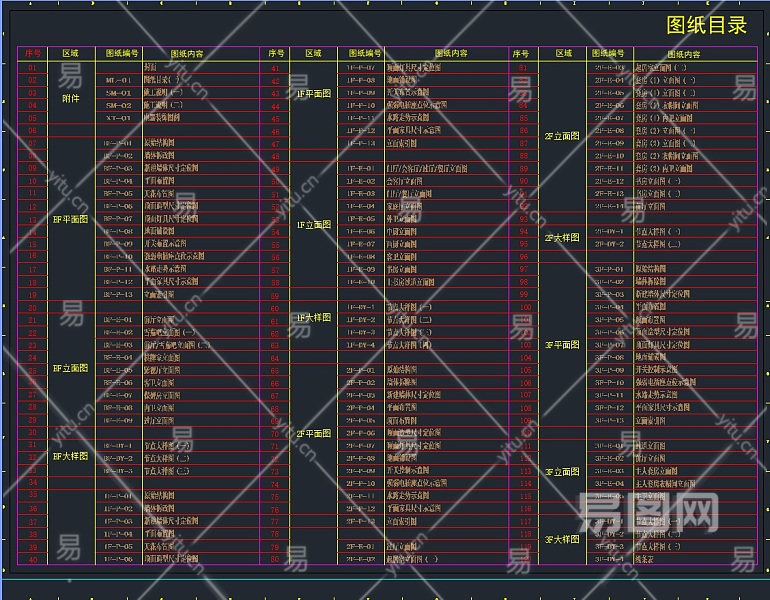Click the 2F立面图 region label
Image resolution: width=770 pixels, height=600 pixels.
pos(562,136)
